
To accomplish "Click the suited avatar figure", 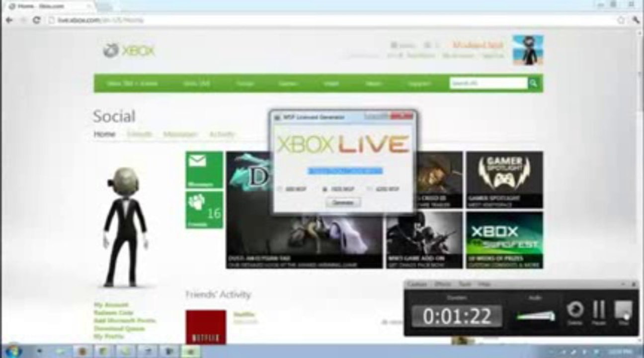I will (125, 227).
